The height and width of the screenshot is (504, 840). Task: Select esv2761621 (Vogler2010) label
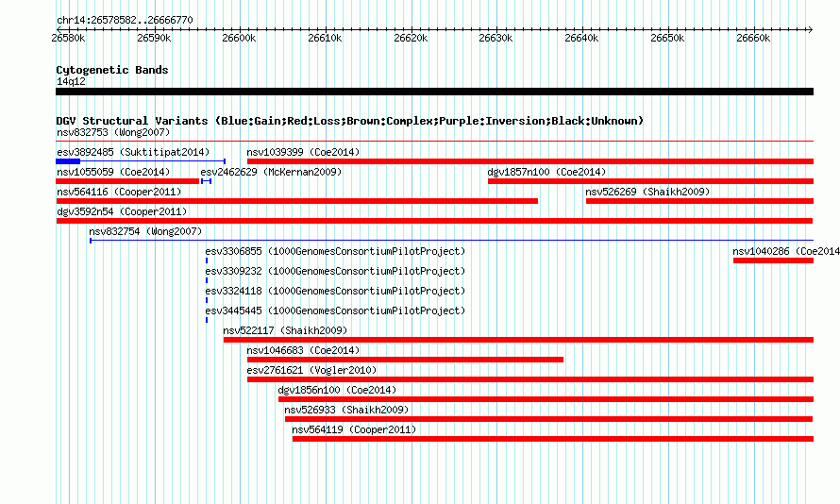(x=311, y=370)
